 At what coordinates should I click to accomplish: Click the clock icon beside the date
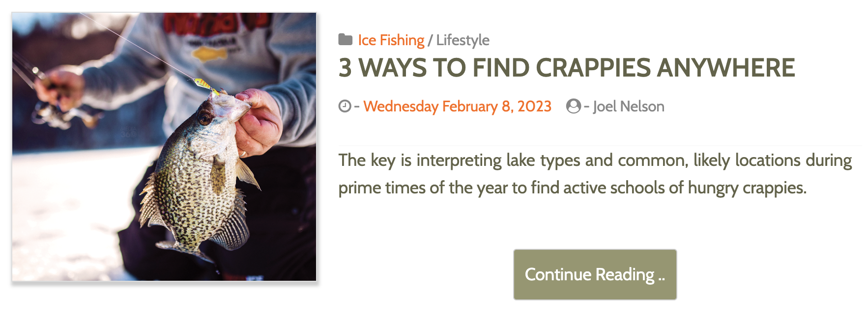tap(345, 106)
